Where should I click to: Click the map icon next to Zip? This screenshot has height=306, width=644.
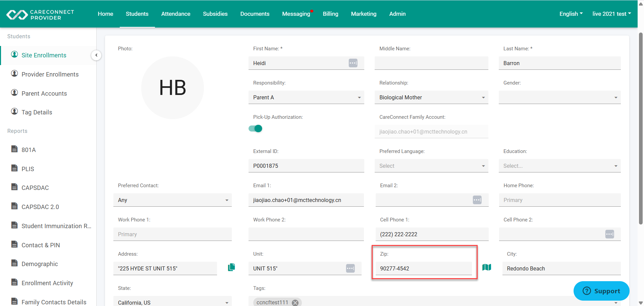pyautogui.click(x=487, y=267)
